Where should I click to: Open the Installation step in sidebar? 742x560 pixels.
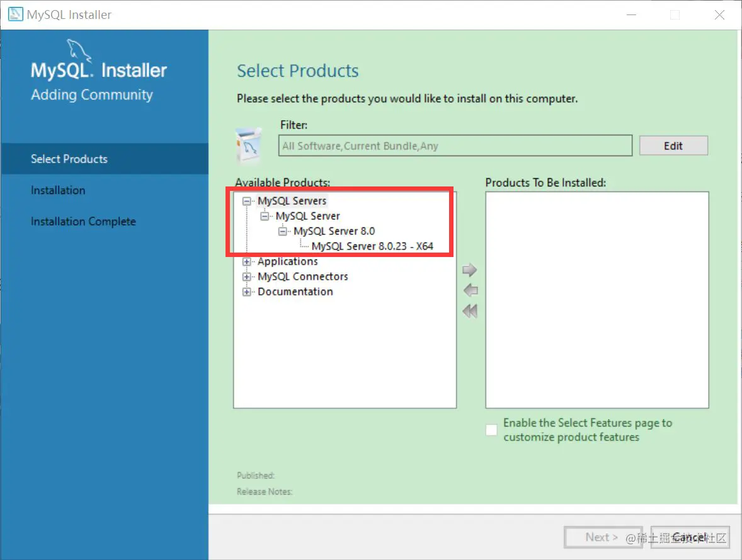click(x=58, y=190)
